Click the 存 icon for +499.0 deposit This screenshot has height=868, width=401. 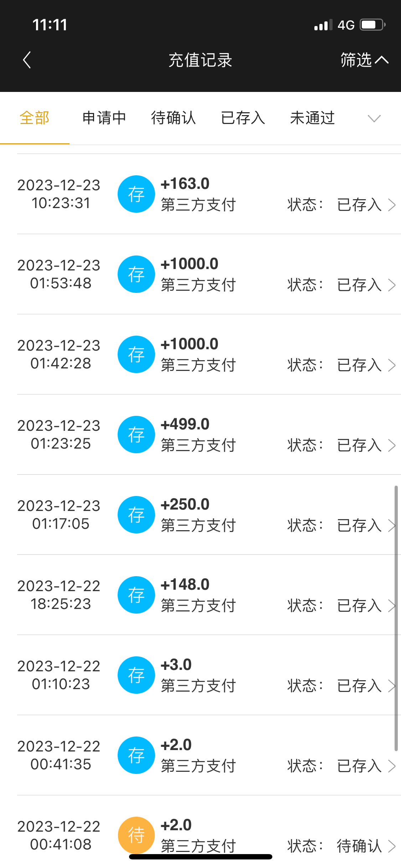[x=136, y=435]
